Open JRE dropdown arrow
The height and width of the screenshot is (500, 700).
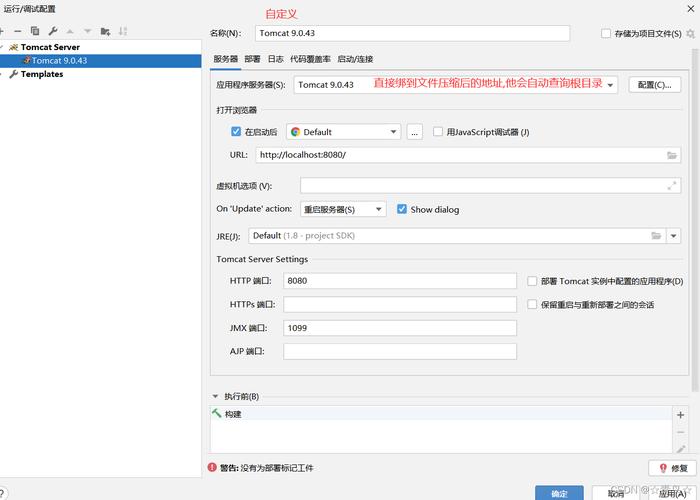tap(673, 236)
